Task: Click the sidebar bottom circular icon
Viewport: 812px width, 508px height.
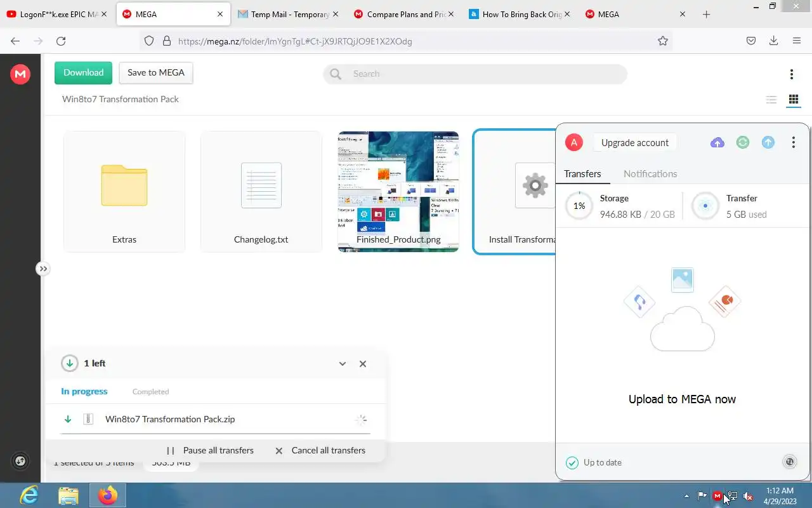Action: (x=20, y=462)
